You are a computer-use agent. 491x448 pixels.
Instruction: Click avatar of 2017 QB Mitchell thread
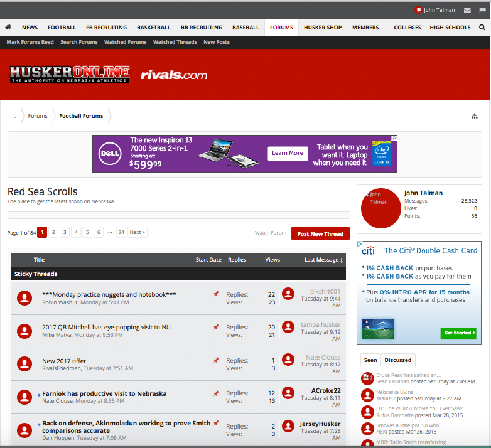(24, 331)
